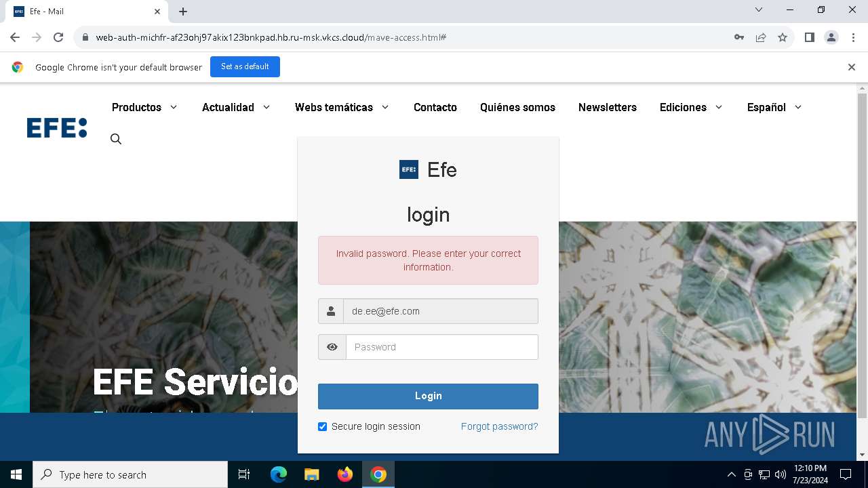Screen dimensions: 868x488
Task: Show hidden system tray icons
Action: click(x=732, y=474)
